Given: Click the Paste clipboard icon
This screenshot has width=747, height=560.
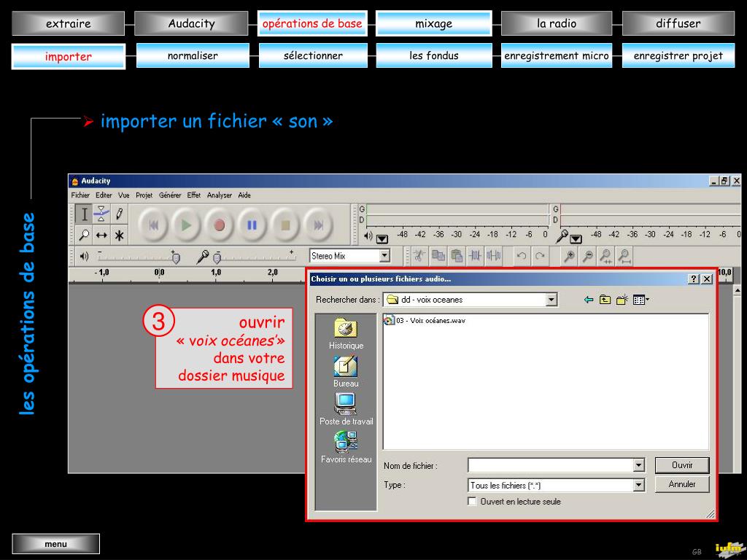Looking at the screenshot, I should tap(457, 256).
